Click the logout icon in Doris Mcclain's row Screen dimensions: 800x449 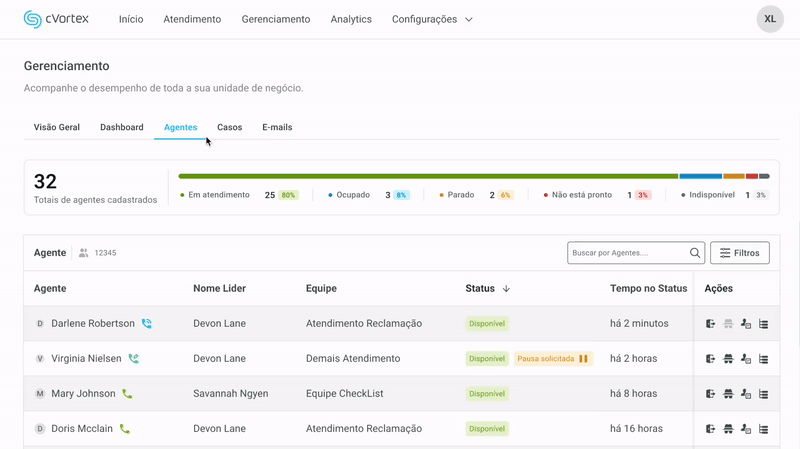tap(710, 429)
